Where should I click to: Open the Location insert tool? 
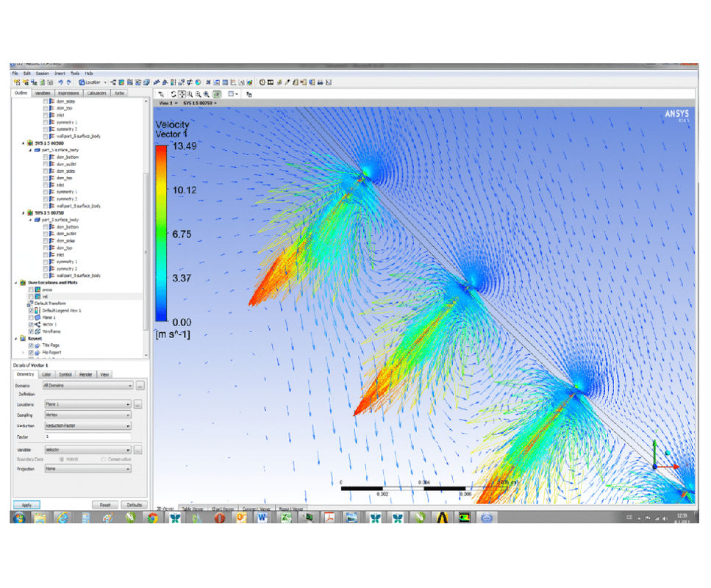click(91, 82)
